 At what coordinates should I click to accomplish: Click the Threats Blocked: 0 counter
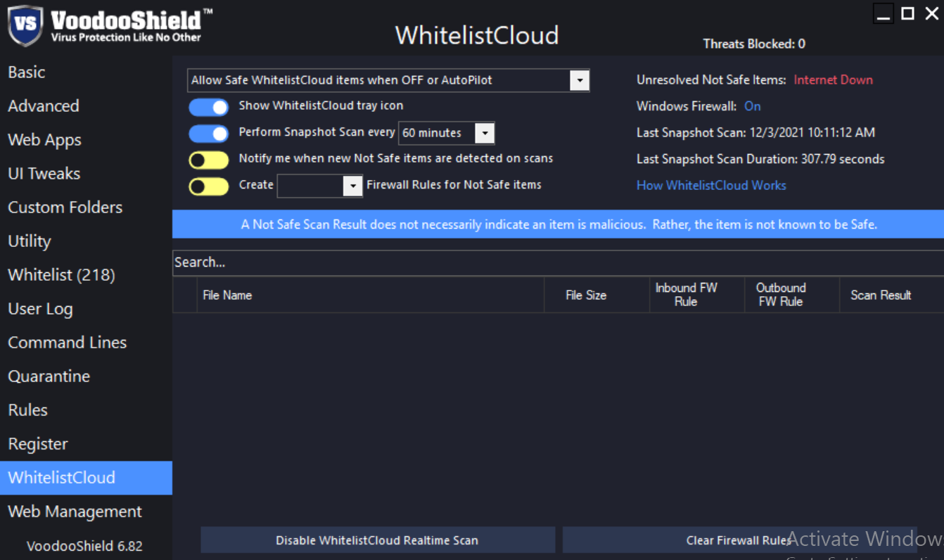tap(754, 44)
